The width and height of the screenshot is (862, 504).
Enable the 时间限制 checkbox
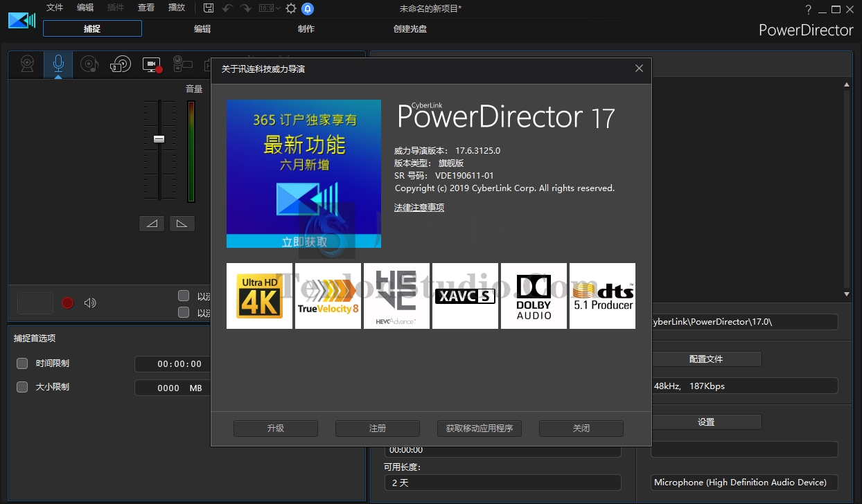click(22, 363)
